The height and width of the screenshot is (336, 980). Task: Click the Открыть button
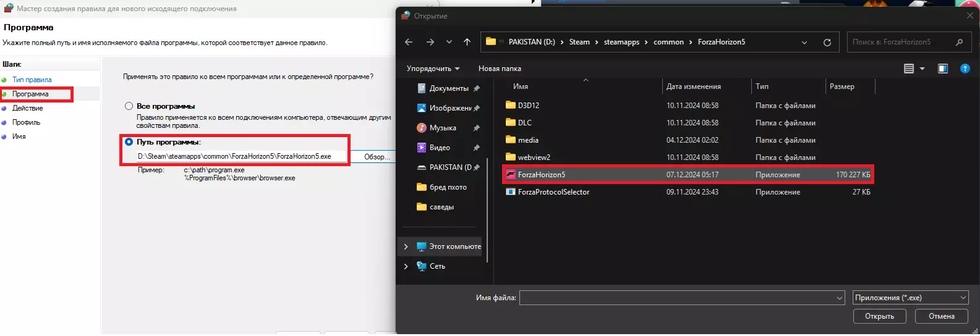pyautogui.click(x=879, y=316)
